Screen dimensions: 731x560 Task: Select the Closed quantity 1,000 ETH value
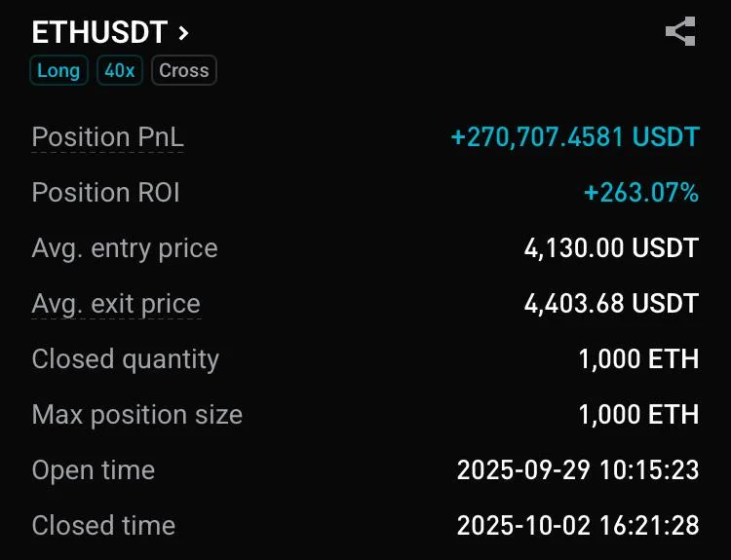point(638,359)
